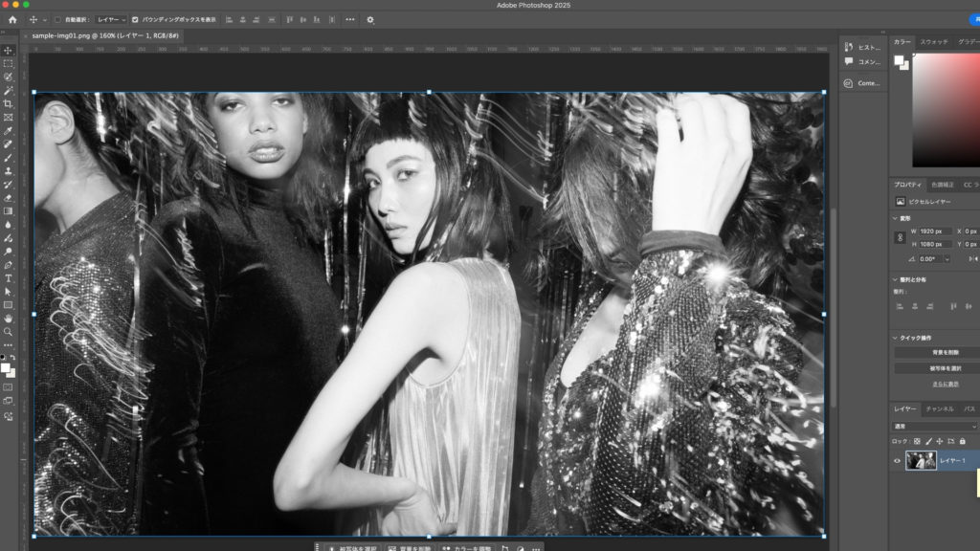Uncheck バウンディングボックスを表示 checkbox
This screenshot has height=551, width=980.
point(135,19)
